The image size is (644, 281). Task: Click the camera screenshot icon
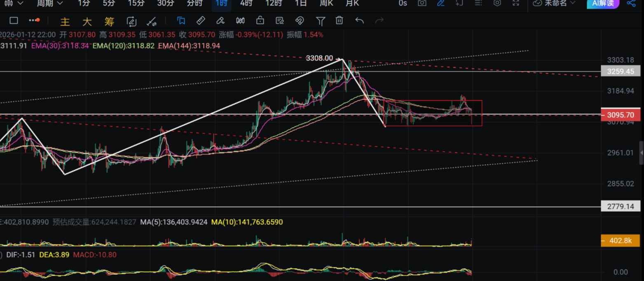(x=422, y=3)
